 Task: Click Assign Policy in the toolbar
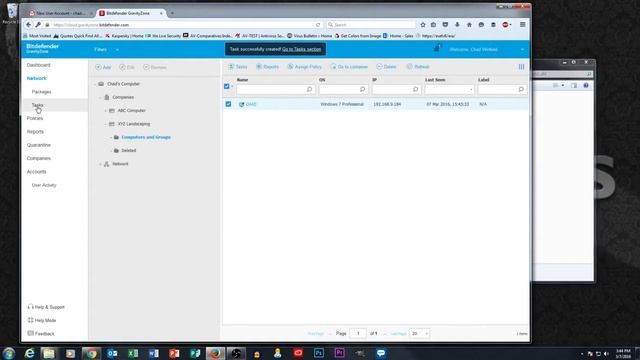[x=304, y=67]
